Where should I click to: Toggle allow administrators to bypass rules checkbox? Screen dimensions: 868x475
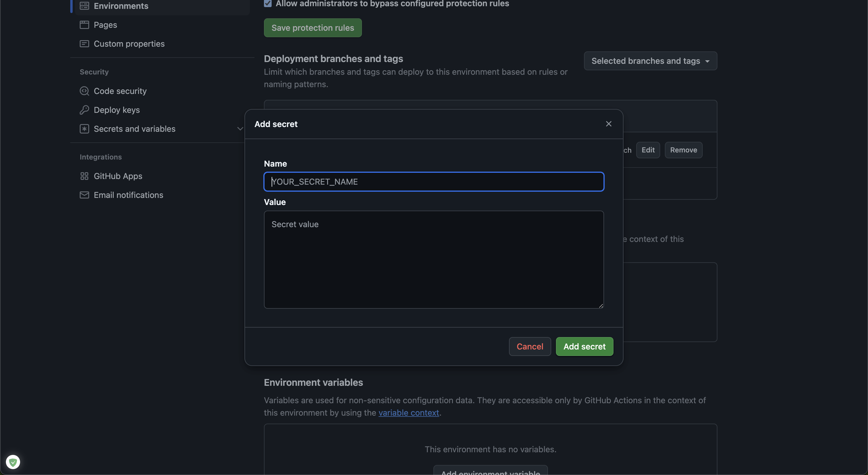point(268,3)
